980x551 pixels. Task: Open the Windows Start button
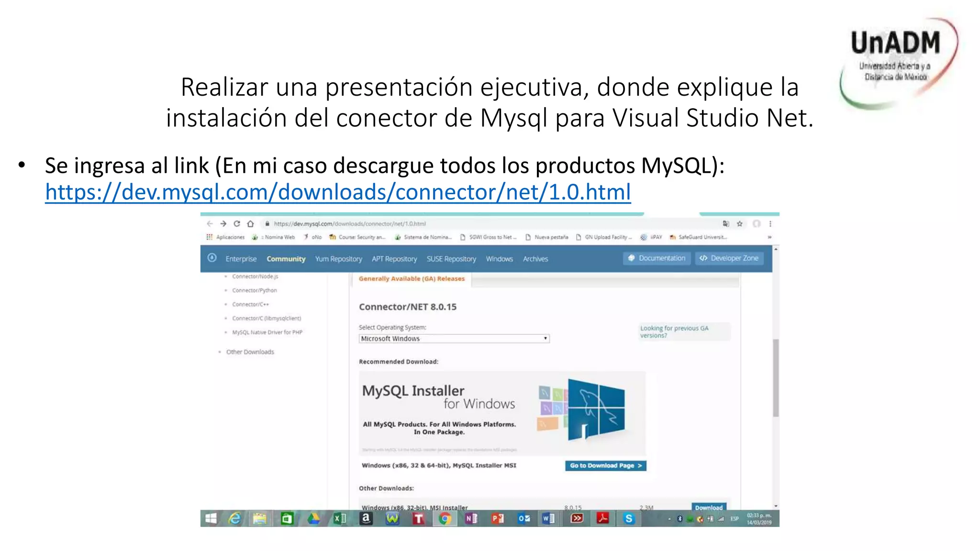[x=211, y=518]
